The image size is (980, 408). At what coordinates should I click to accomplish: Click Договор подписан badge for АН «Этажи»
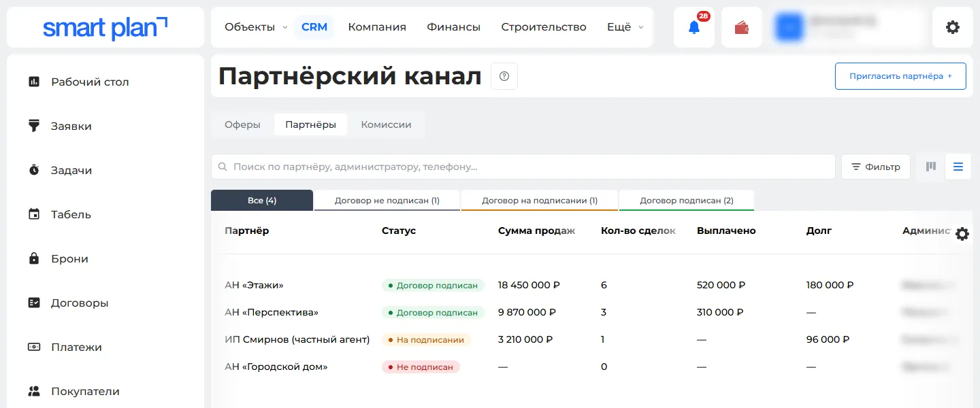tap(433, 285)
